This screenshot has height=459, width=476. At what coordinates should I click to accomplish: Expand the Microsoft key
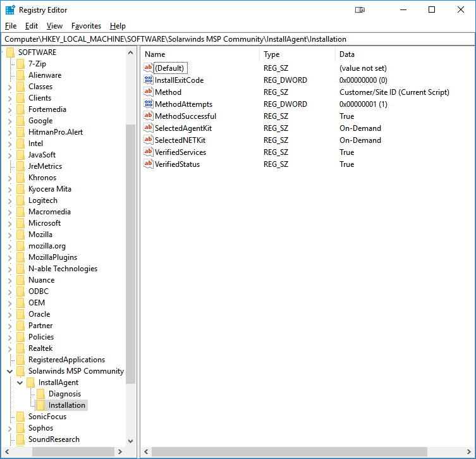(9, 224)
